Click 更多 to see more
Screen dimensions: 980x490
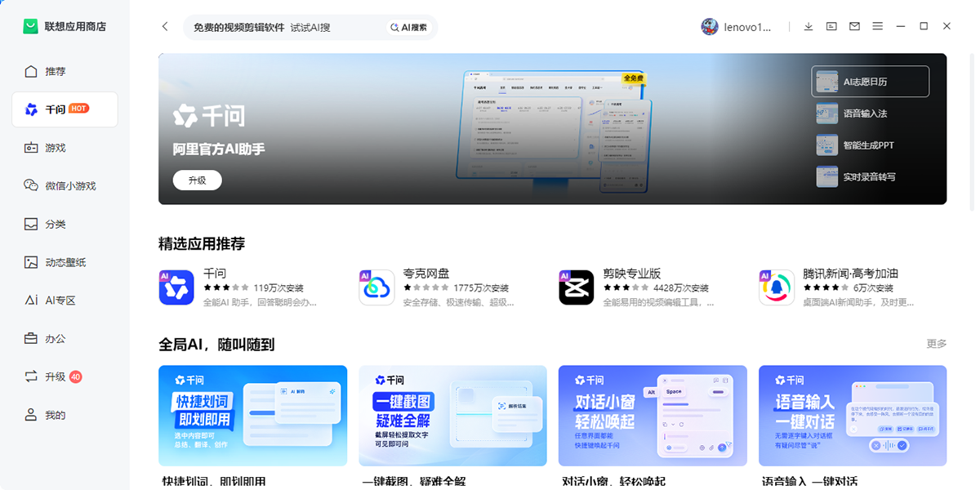point(937,344)
